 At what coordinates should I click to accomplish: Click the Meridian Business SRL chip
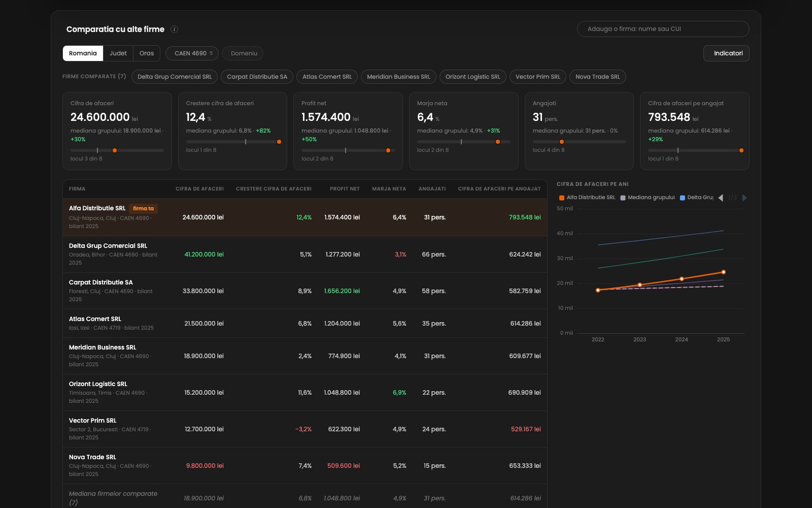pos(398,77)
